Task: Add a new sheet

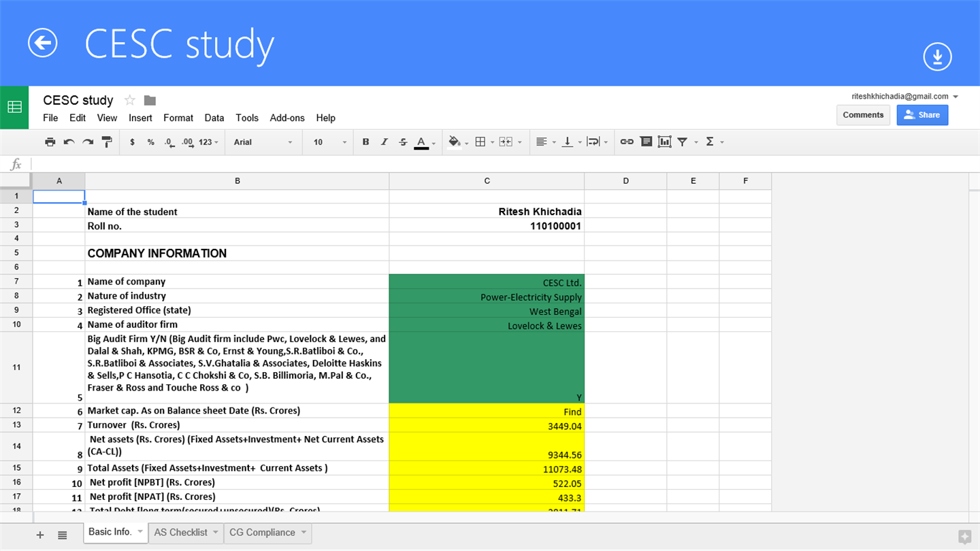Action: pyautogui.click(x=40, y=535)
